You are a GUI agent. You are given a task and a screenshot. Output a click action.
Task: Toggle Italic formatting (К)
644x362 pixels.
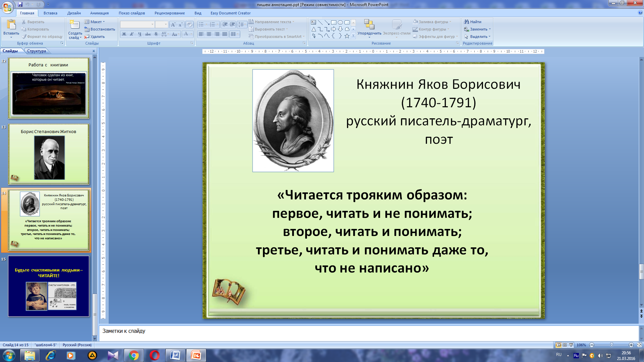point(132,34)
